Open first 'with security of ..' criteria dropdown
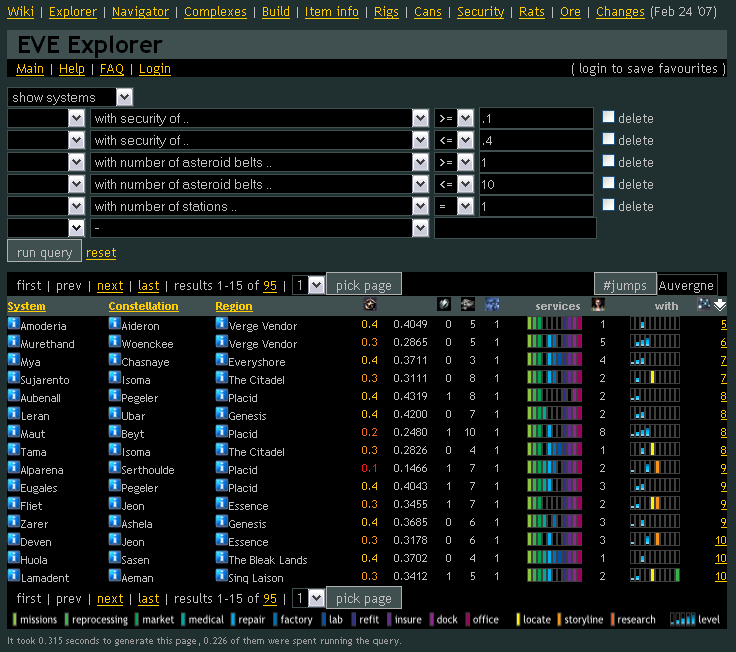 point(260,118)
